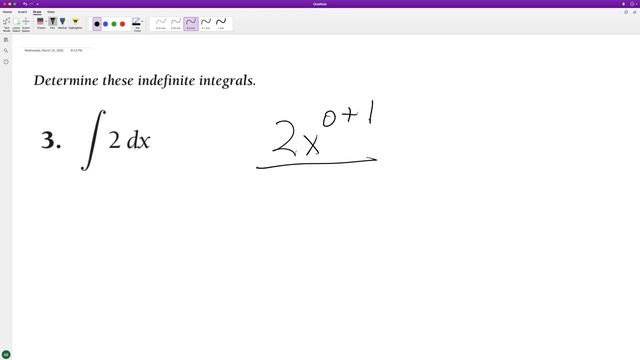Pick the black ink color
This screenshot has height=360, width=640.
[x=97, y=24]
